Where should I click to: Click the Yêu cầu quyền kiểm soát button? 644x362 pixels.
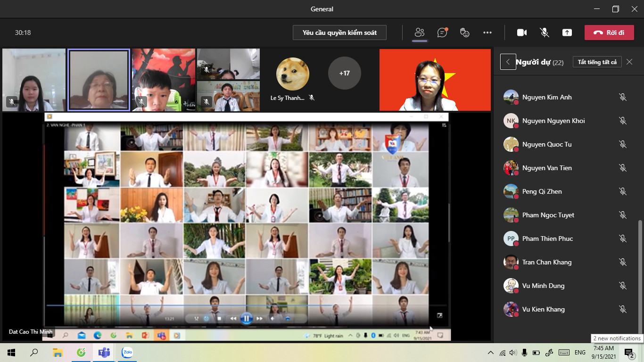339,33
